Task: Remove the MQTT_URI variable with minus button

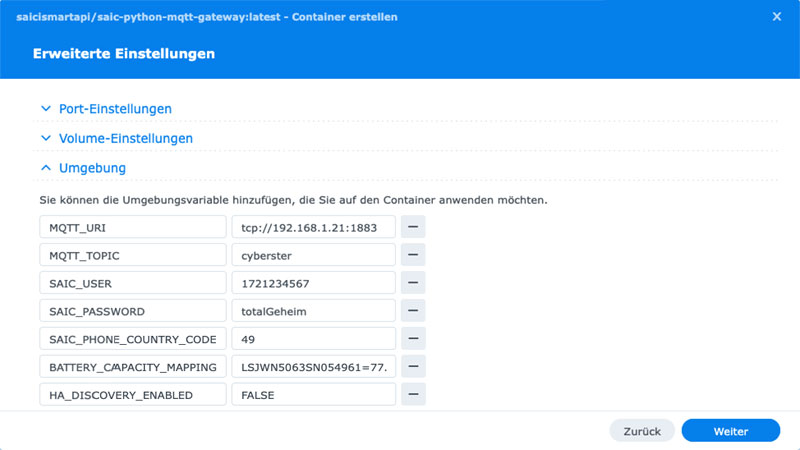Action: point(413,227)
